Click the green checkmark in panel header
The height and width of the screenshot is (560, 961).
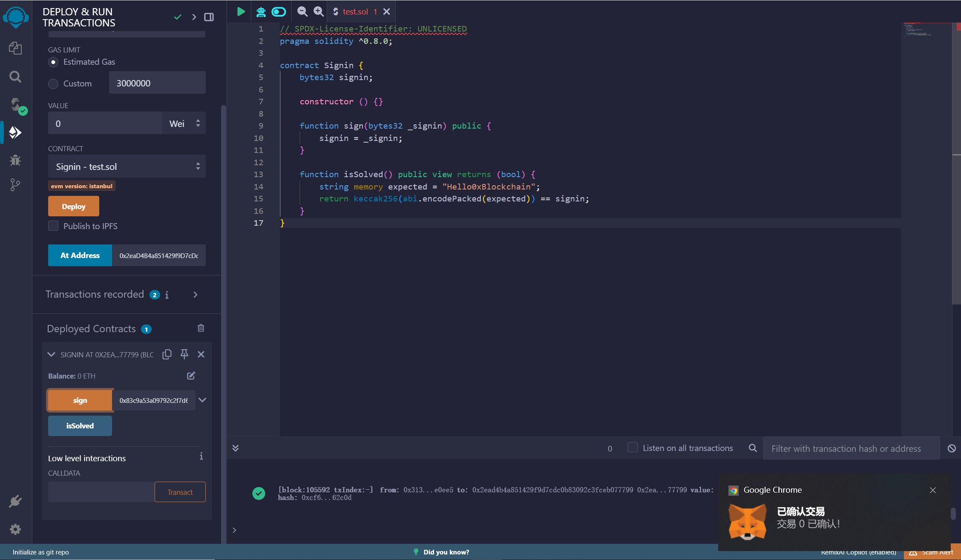tap(178, 17)
